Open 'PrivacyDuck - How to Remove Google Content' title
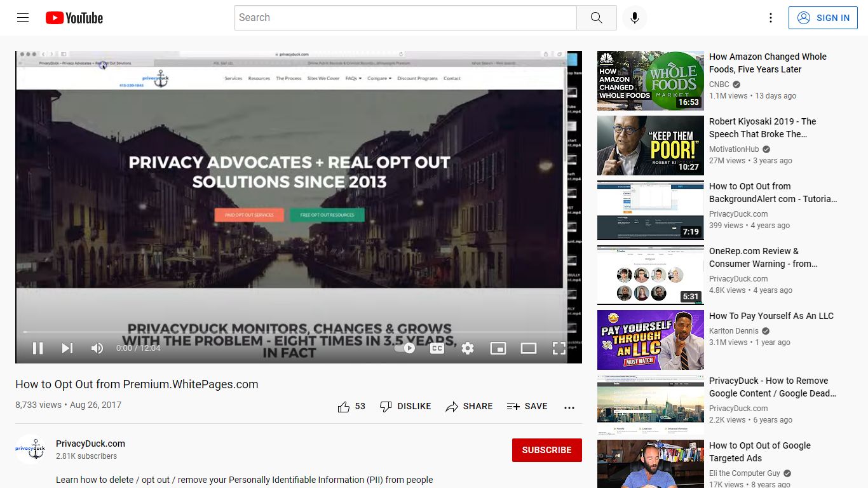Screen dimensions: 868x488 coord(773,387)
